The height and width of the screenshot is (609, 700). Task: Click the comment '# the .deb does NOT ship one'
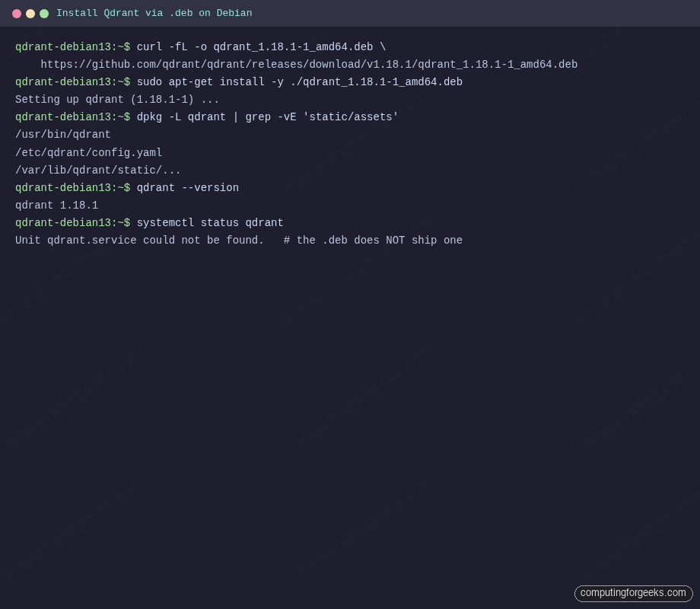click(x=373, y=241)
